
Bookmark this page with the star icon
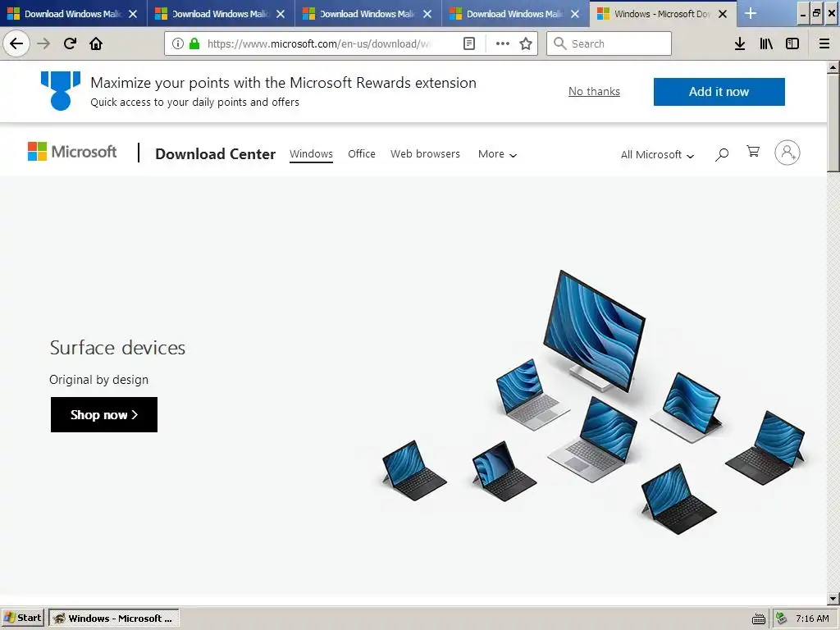click(526, 43)
